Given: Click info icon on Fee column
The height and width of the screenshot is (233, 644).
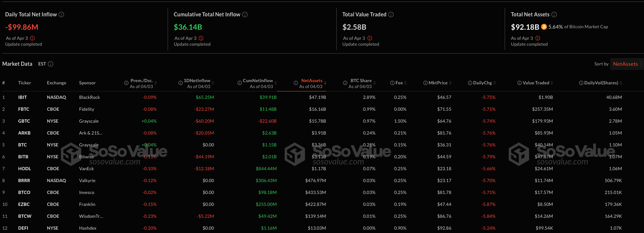Looking at the screenshot, I should point(392,83).
